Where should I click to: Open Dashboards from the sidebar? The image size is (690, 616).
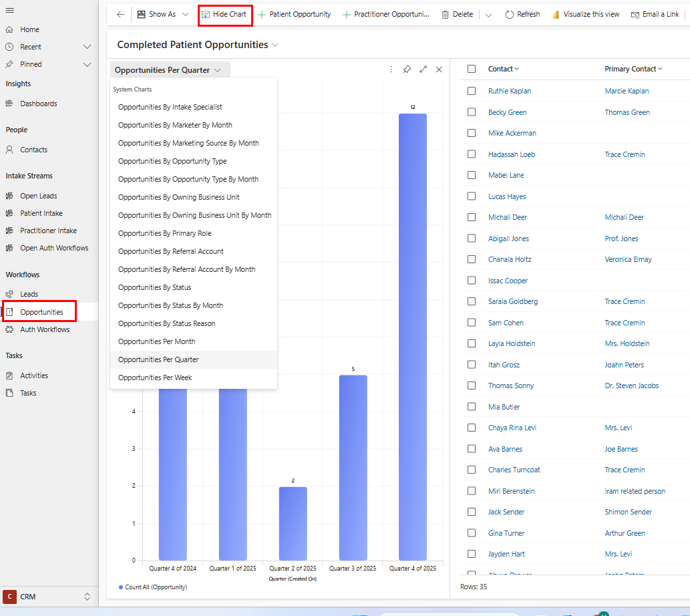coord(38,104)
